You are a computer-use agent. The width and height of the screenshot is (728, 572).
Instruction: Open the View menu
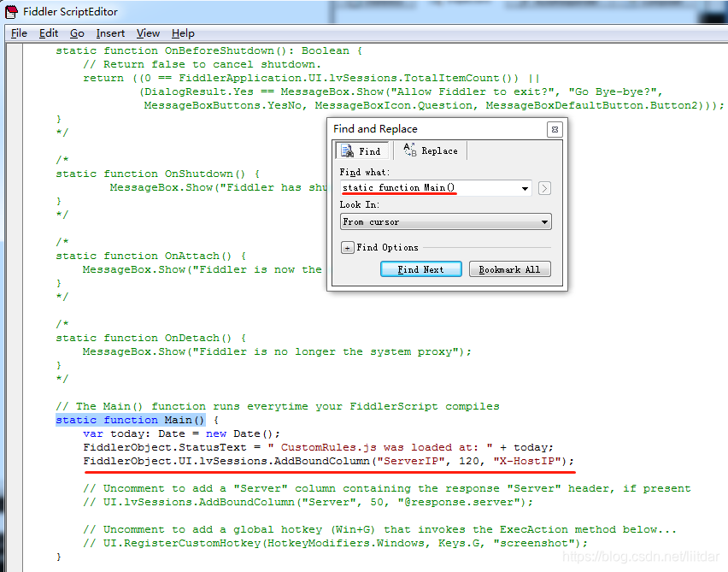click(148, 33)
